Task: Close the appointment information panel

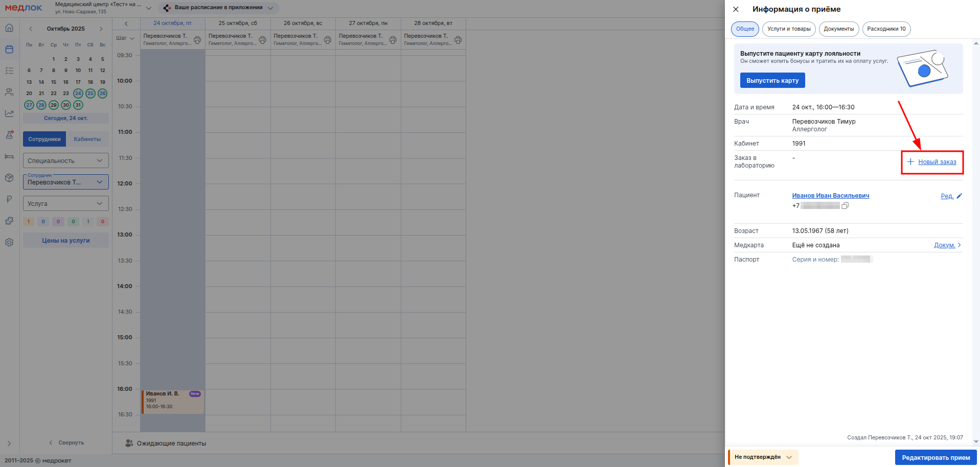Action: (736, 9)
